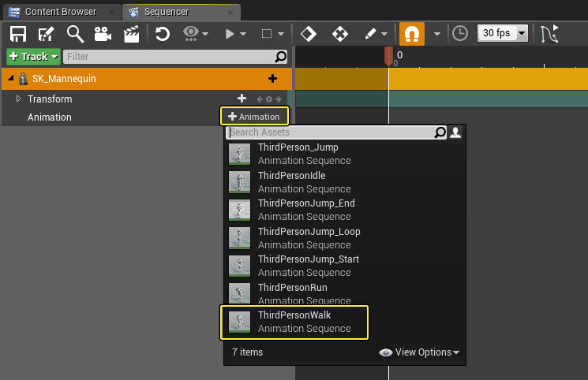Click the green Track button
Viewport: 588px width, 380px height.
click(33, 57)
